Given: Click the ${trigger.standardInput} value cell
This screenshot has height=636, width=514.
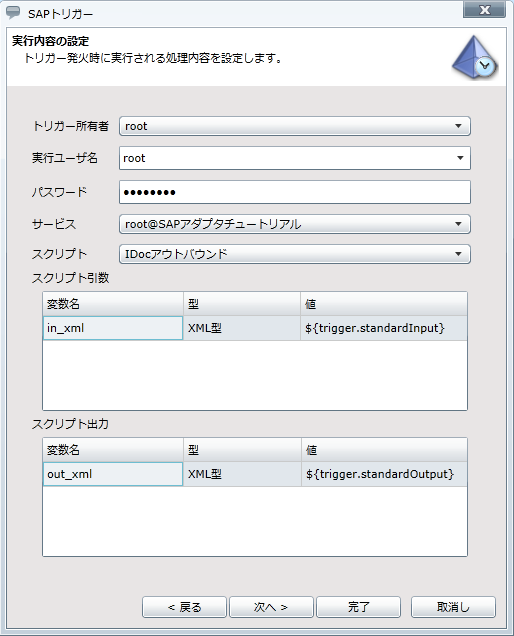Looking at the screenshot, I should pos(384,328).
